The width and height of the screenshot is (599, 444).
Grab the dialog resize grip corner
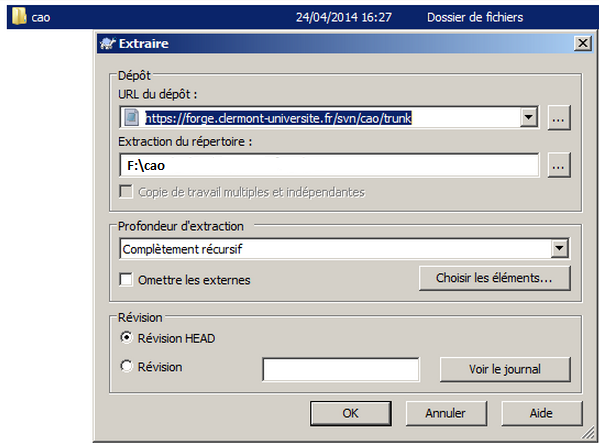tap(588, 433)
